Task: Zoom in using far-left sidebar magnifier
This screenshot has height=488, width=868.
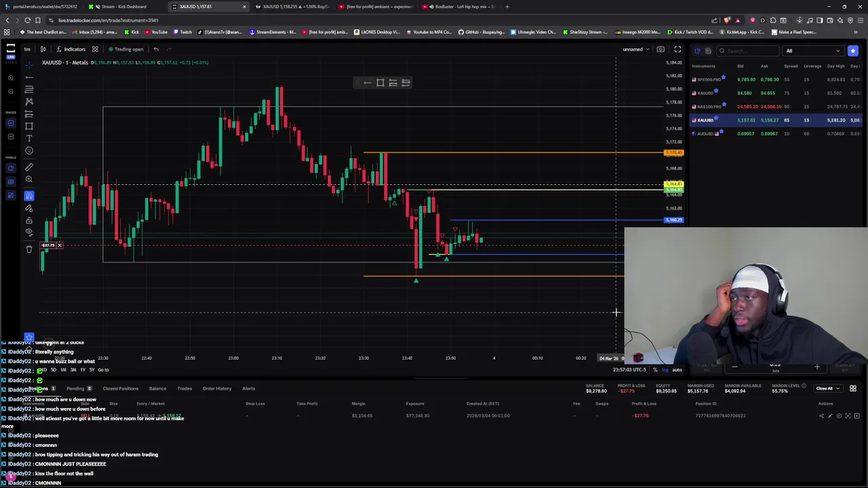Action: click(11, 78)
